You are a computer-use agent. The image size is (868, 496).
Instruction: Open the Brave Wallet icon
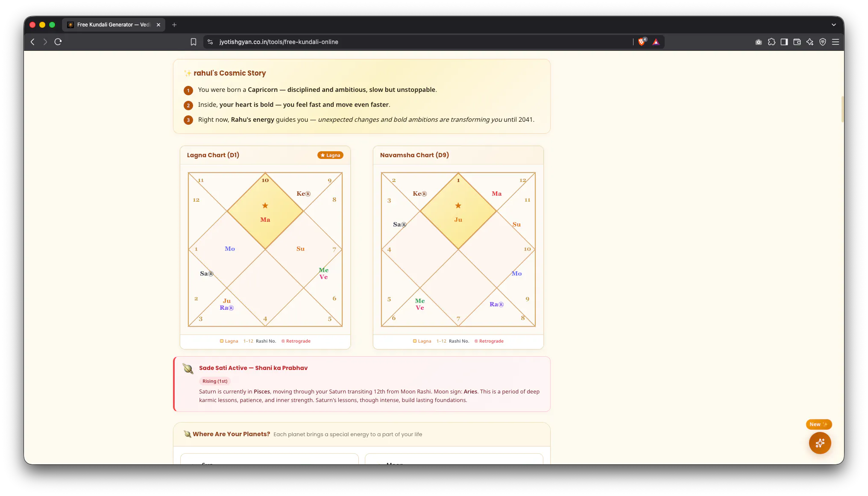click(797, 42)
